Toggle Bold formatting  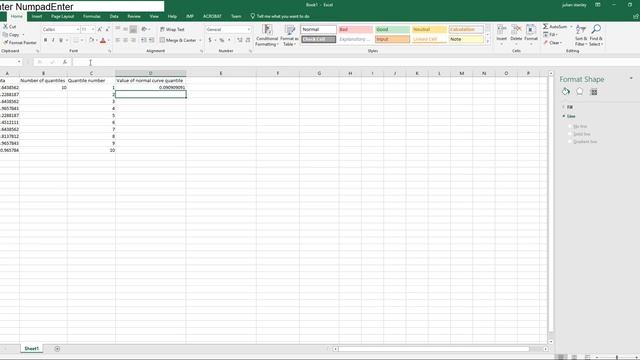(45, 40)
